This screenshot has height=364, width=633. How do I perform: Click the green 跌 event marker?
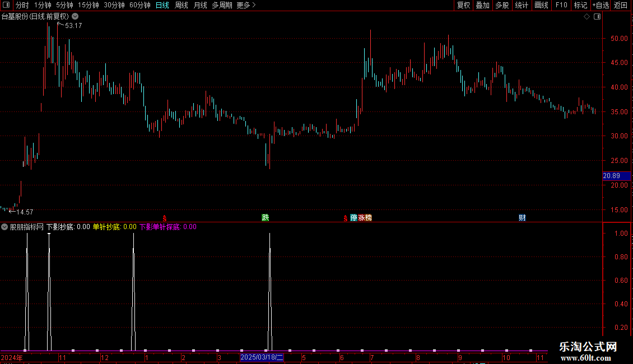coord(265,217)
